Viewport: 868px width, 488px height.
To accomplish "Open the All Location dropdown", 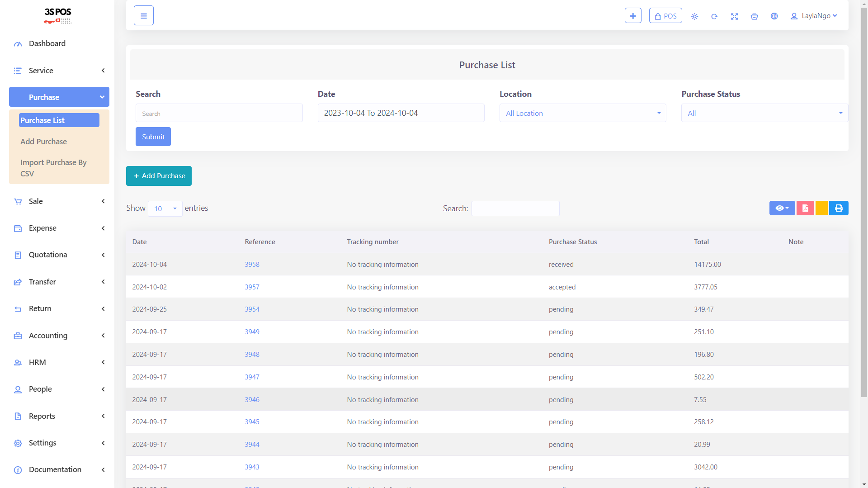I will (x=582, y=113).
